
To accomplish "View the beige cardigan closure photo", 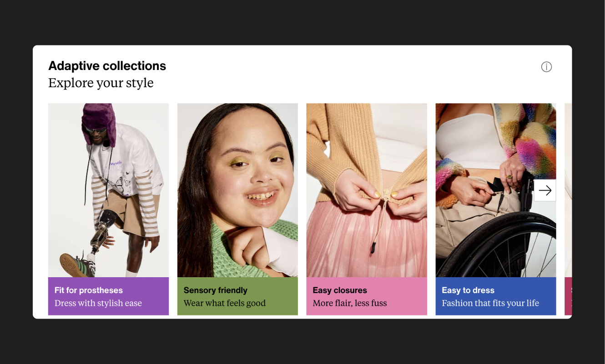I will (367, 190).
